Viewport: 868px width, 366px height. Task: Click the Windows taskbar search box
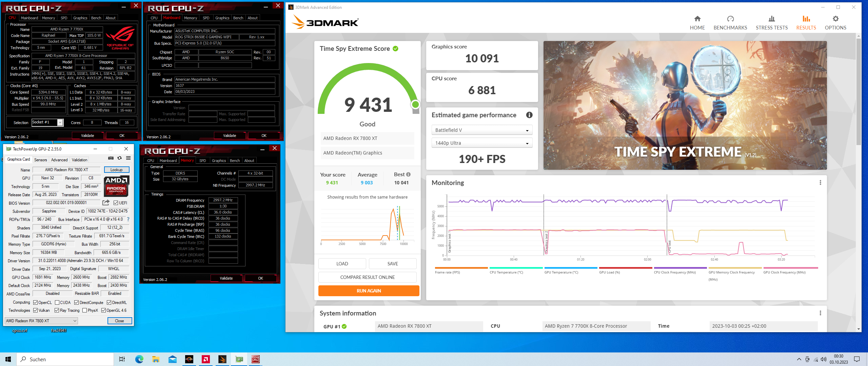pyautogui.click(x=65, y=359)
